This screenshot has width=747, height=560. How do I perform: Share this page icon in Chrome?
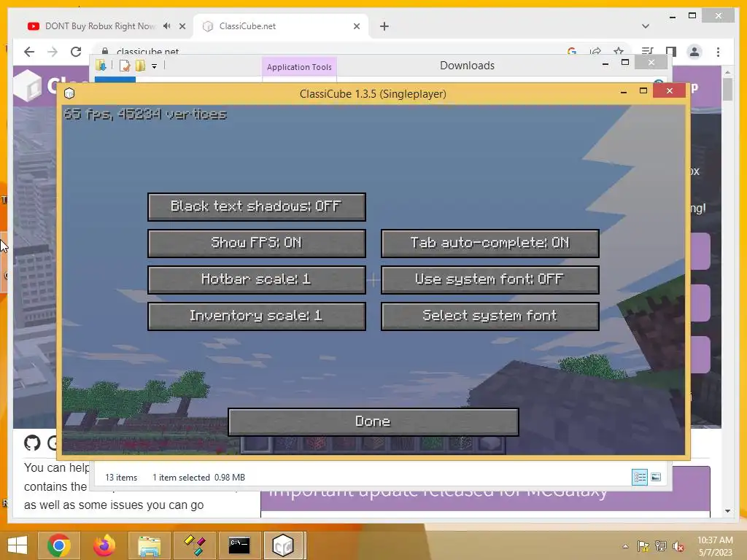[595, 52]
